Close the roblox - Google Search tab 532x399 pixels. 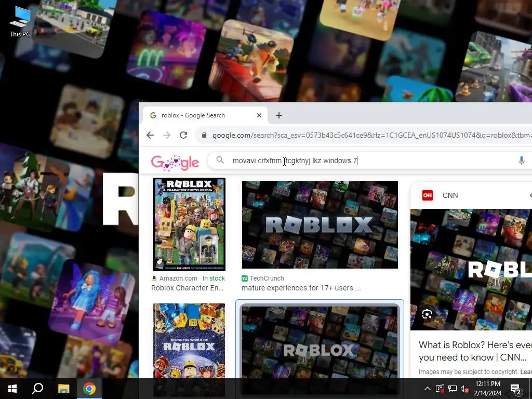pos(259,115)
